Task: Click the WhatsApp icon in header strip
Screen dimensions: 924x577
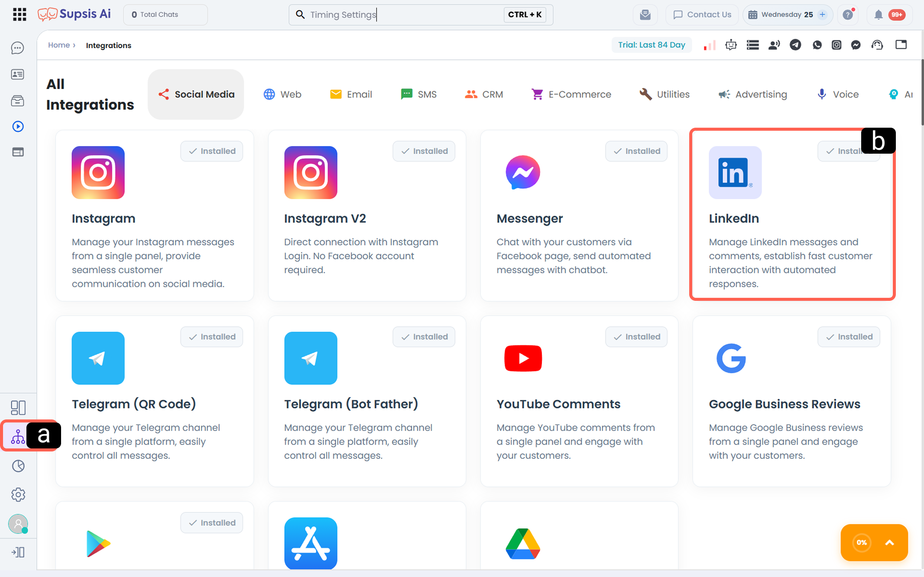Action: tap(817, 45)
